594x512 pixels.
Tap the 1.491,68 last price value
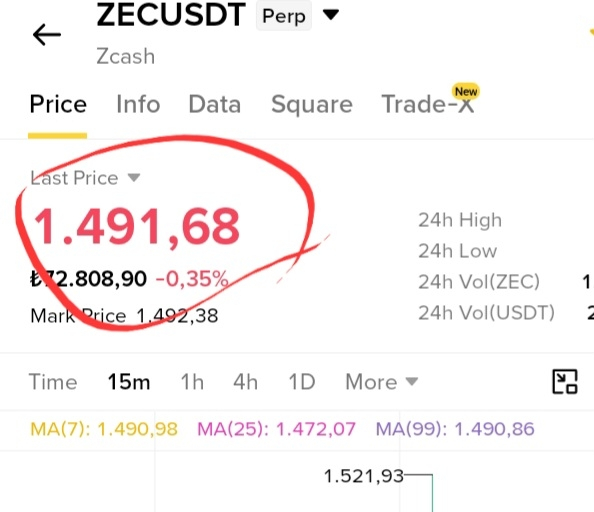137,227
